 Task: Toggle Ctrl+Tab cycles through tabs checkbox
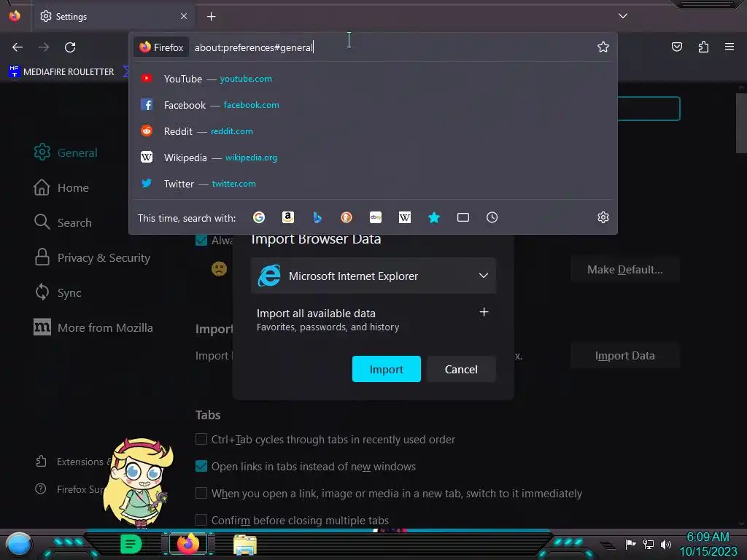[x=201, y=439]
